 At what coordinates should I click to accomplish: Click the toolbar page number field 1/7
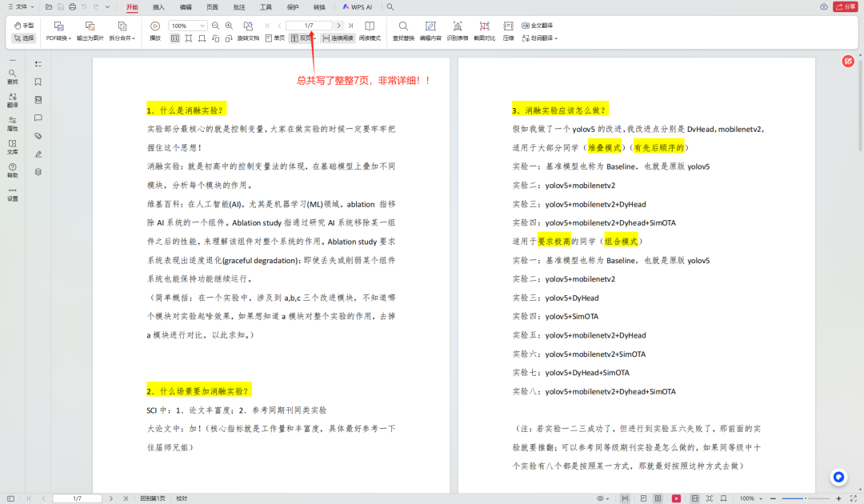tap(309, 26)
